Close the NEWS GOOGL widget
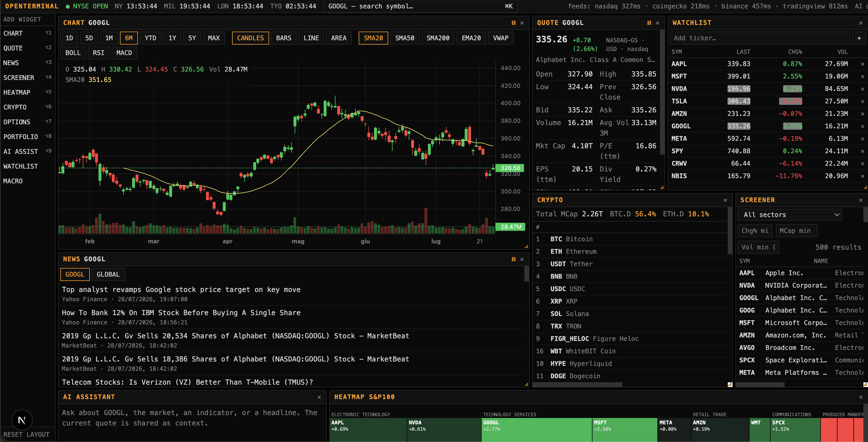 click(x=522, y=259)
